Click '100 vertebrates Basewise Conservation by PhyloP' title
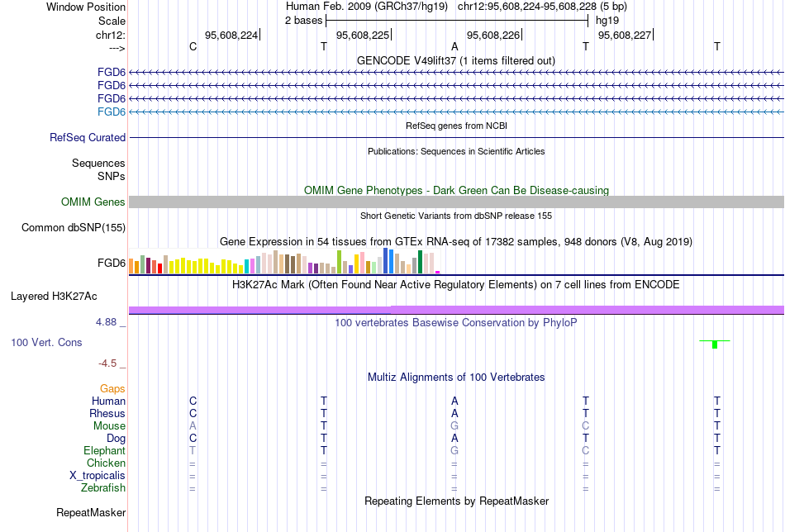 click(x=455, y=323)
